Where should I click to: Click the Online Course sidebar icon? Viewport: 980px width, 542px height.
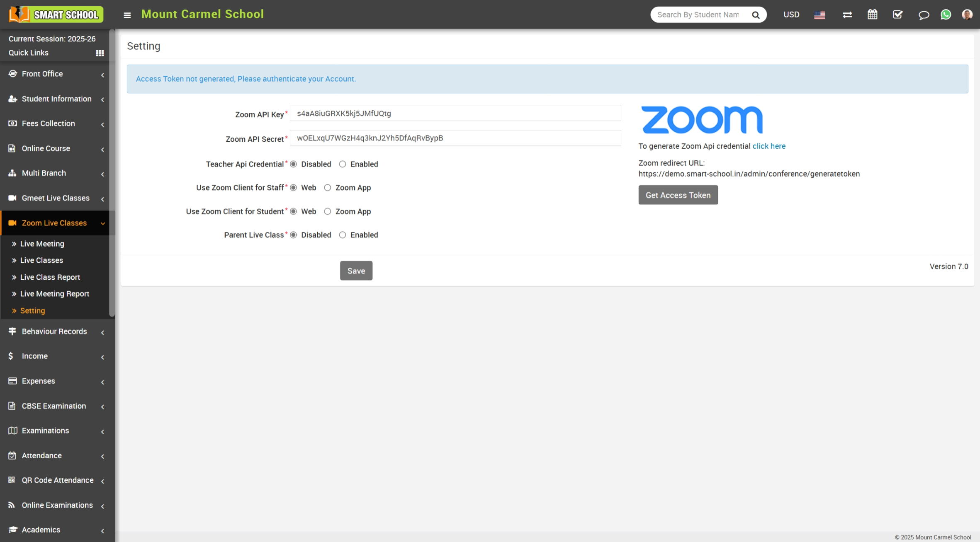(12, 148)
